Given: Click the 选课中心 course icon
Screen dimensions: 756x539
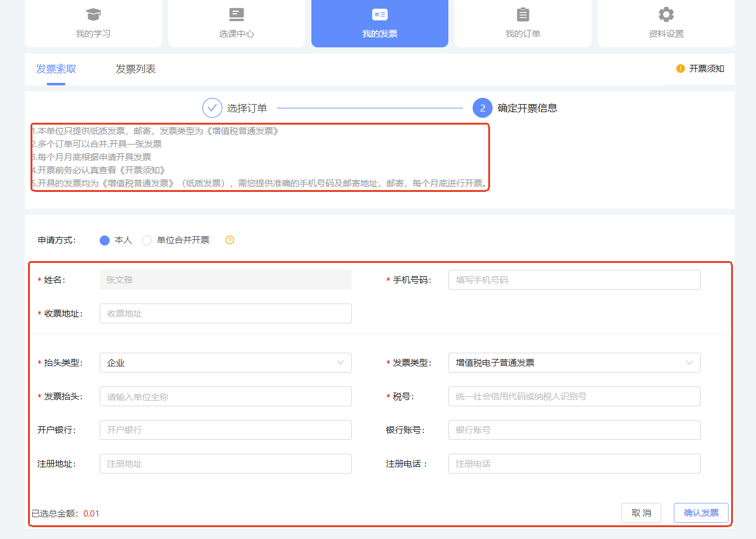Looking at the screenshot, I should click(x=237, y=14).
